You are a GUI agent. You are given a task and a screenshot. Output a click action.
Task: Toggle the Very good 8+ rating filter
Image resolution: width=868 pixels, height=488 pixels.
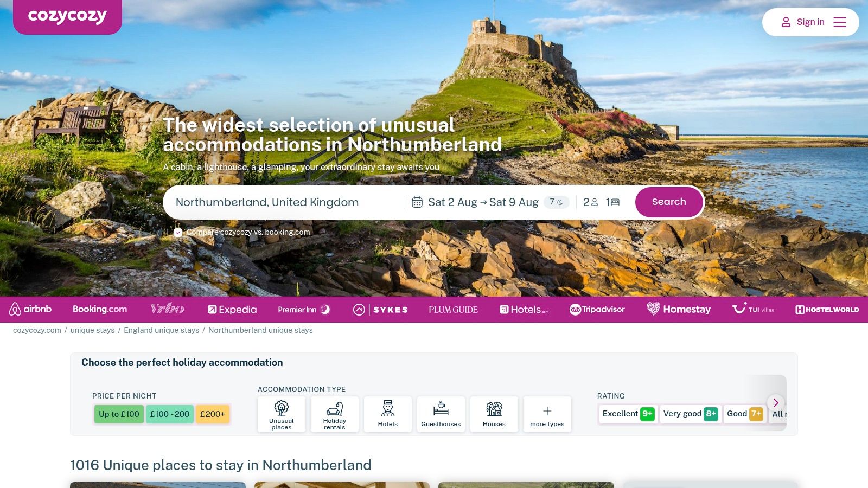tap(690, 414)
